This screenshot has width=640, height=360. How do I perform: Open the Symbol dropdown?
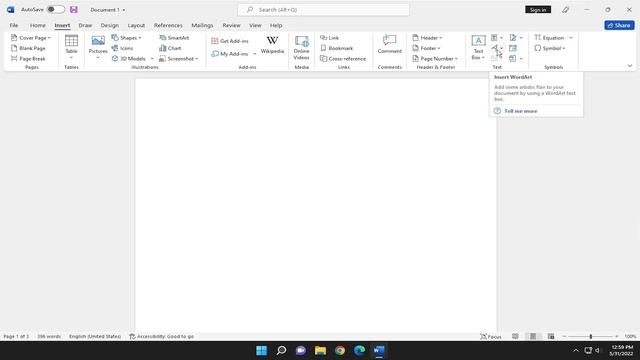(550, 48)
